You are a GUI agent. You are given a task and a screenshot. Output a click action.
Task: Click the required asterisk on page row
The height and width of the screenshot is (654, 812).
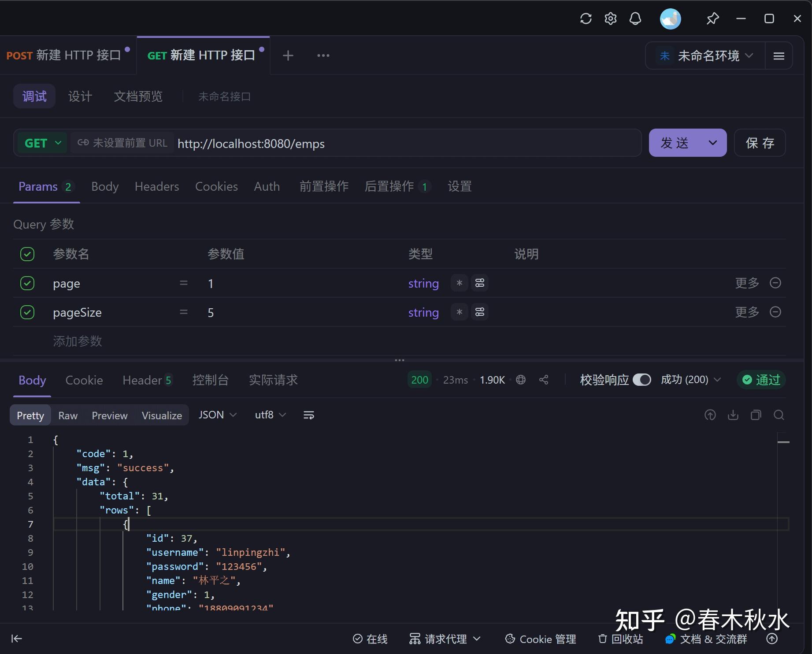pyautogui.click(x=460, y=283)
